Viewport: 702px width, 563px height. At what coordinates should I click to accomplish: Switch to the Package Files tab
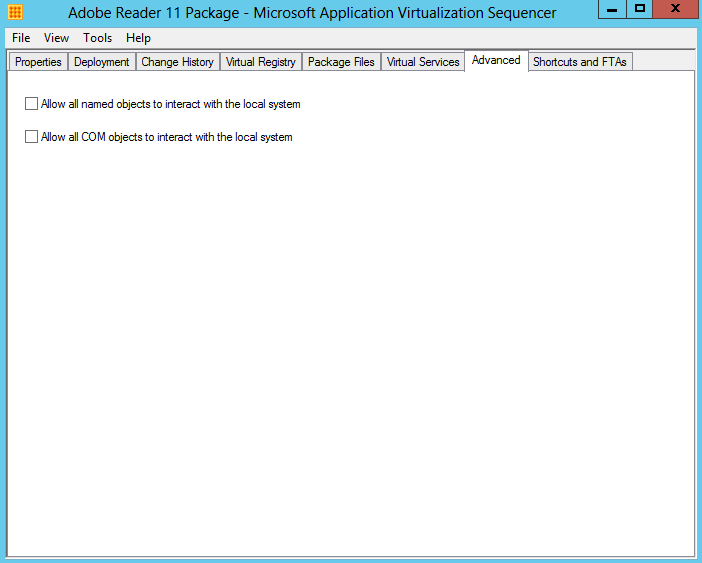pyautogui.click(x=341, y=62)
